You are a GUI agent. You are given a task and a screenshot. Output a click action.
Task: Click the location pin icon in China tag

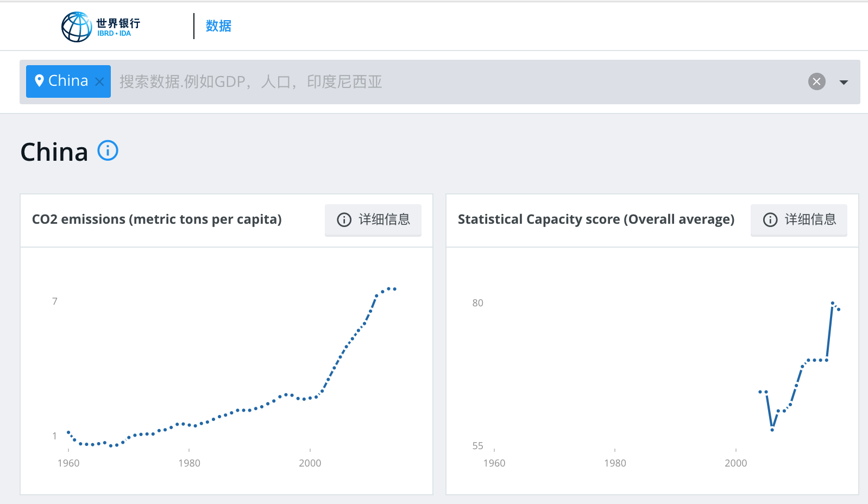point(39,81)
